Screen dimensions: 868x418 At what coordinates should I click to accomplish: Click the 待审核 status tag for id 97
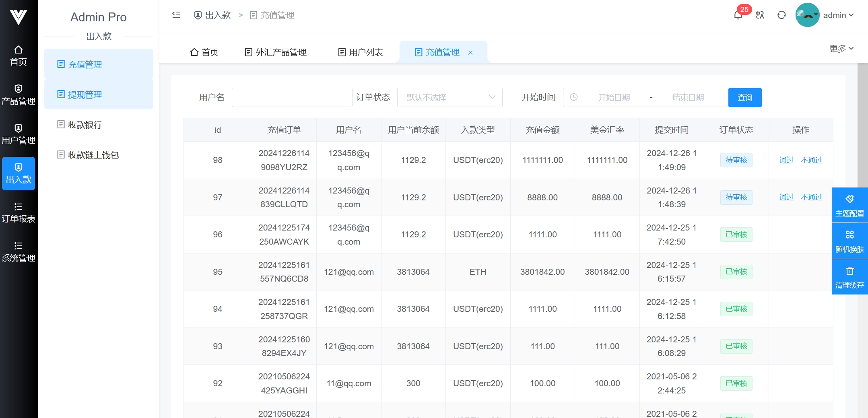(x=736, y=197)
